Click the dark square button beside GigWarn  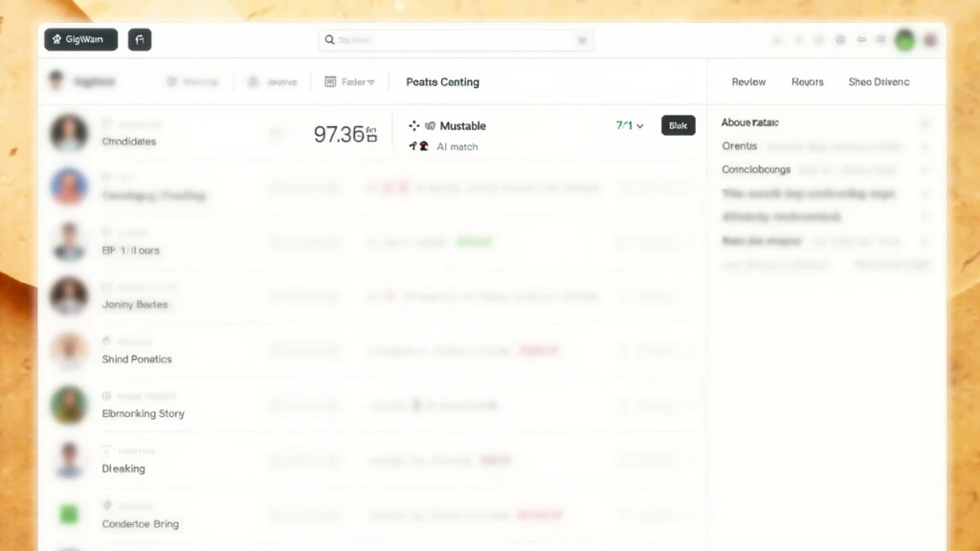point(140,39)
